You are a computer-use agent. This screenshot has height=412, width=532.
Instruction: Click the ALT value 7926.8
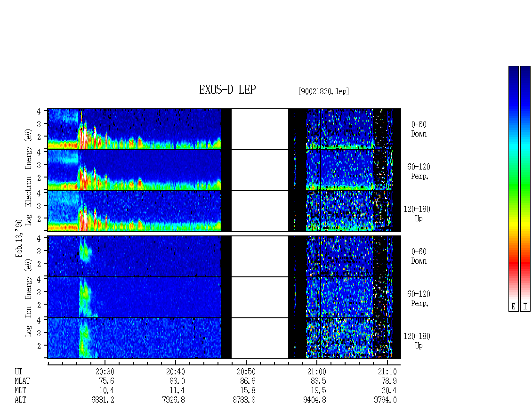click(173, 400)
